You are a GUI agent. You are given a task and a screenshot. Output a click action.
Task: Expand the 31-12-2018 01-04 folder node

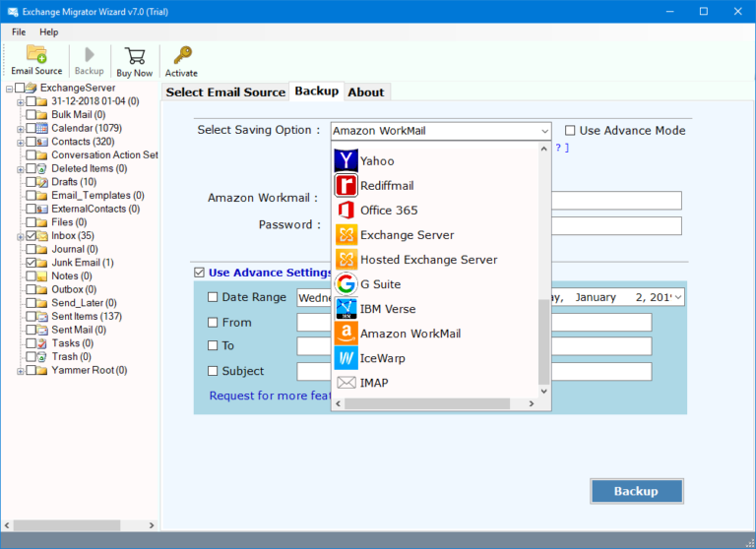[21, 102]
